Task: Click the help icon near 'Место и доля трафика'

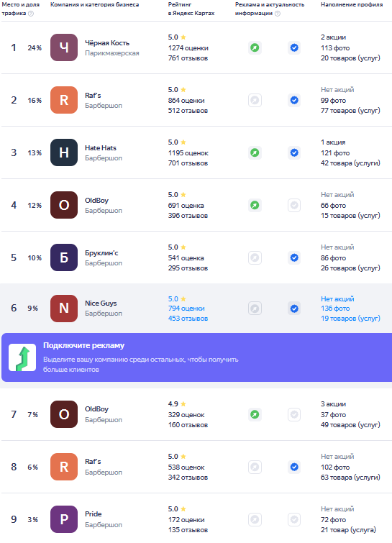Action: [x=31, y=14]
